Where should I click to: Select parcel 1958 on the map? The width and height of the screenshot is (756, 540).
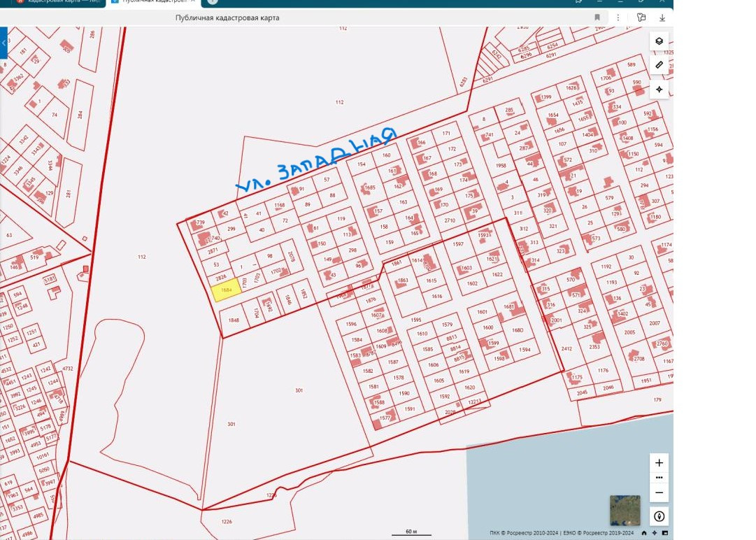click(501, 165)
